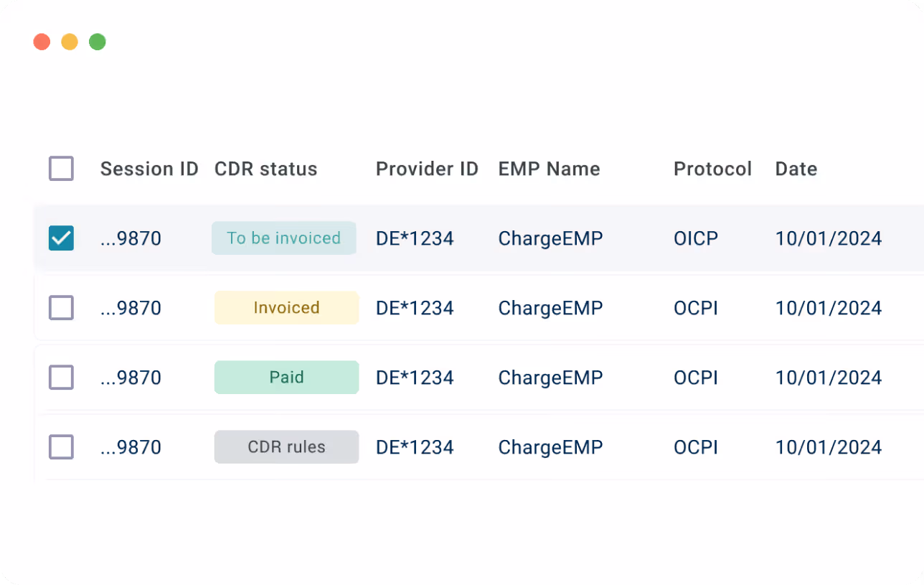The image size is (924, 585).
Task: Click the 'CDR status' column header
Action: coord(265,169)
